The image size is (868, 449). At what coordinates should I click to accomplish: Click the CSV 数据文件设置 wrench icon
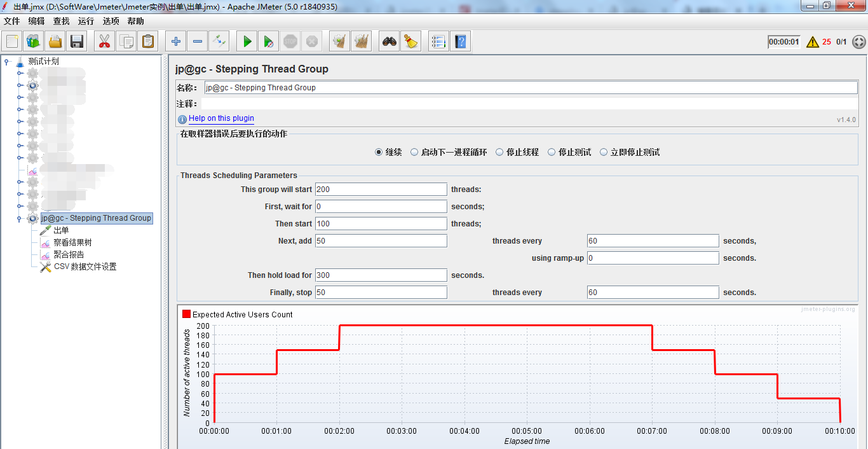point(45,266)
